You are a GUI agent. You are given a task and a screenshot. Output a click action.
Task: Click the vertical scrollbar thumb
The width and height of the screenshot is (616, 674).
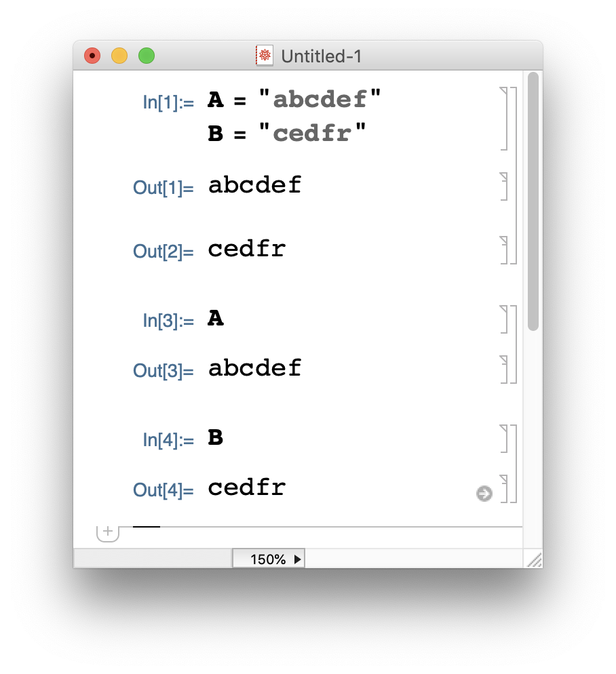pos(533,201)
